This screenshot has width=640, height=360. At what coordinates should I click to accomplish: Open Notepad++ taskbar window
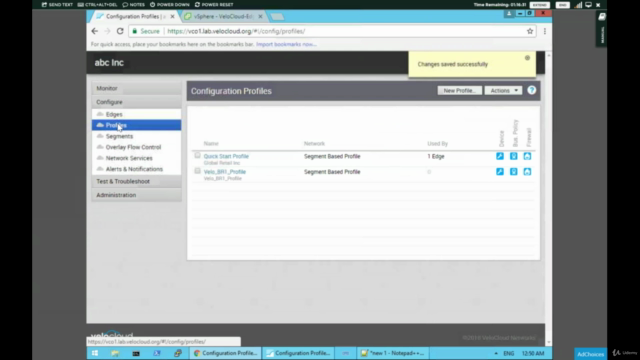pos(393,353)
